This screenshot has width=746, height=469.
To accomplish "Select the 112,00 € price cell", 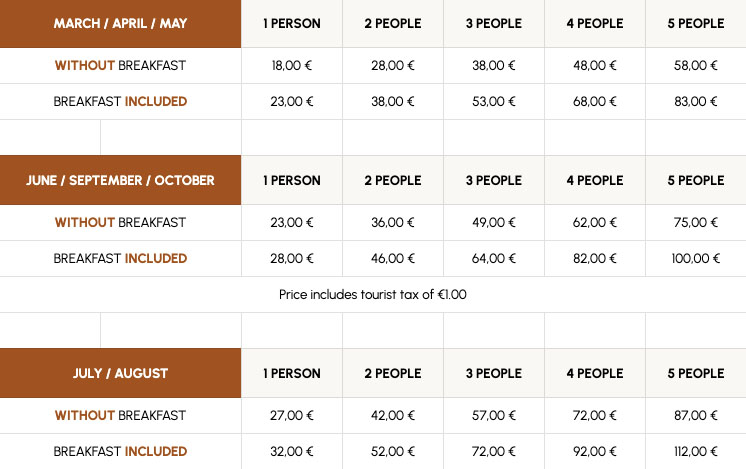I will tap(696, 451).
